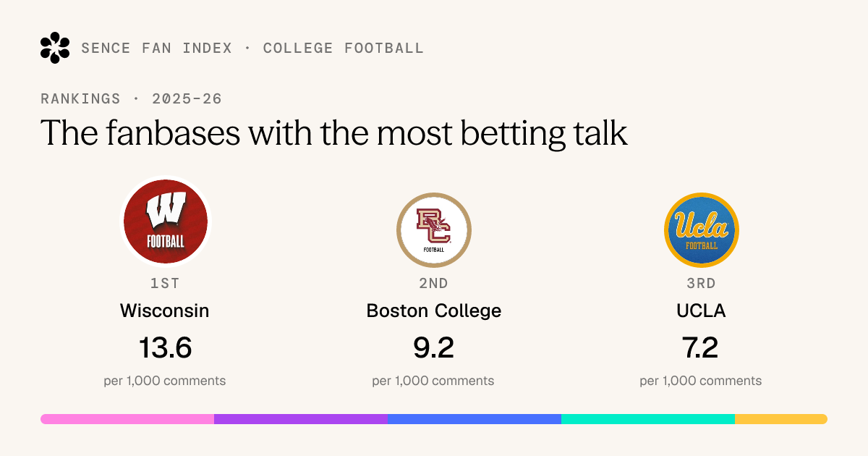The image size is (868, 456).
Task: Click the 13.6 score value
Action: (165, 348)
